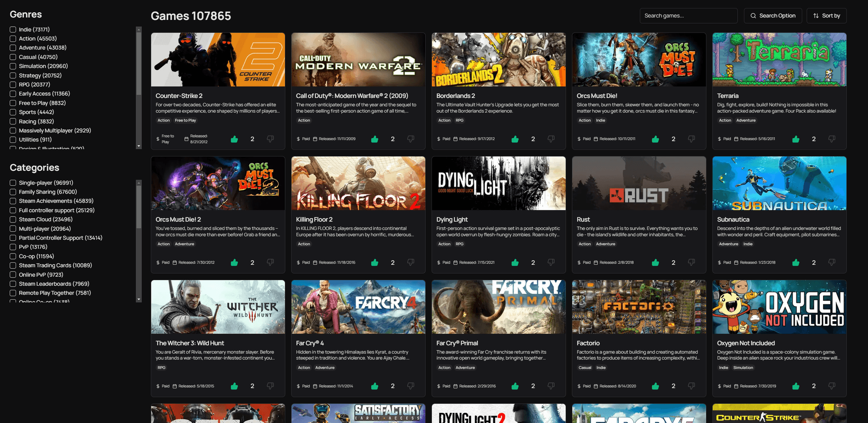The image size is (868, 423).
Task: Upvote Factorio with the thumbs up icon
Action: tap(655, 386)
